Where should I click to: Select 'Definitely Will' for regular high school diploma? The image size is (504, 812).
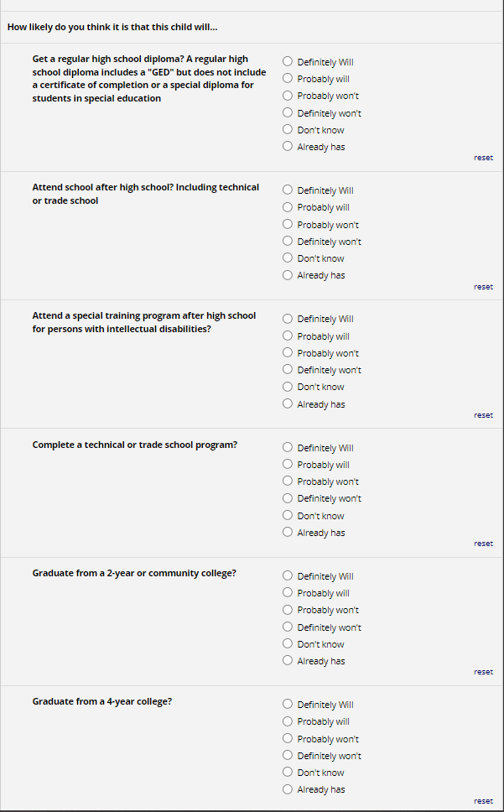click(288, 61)
